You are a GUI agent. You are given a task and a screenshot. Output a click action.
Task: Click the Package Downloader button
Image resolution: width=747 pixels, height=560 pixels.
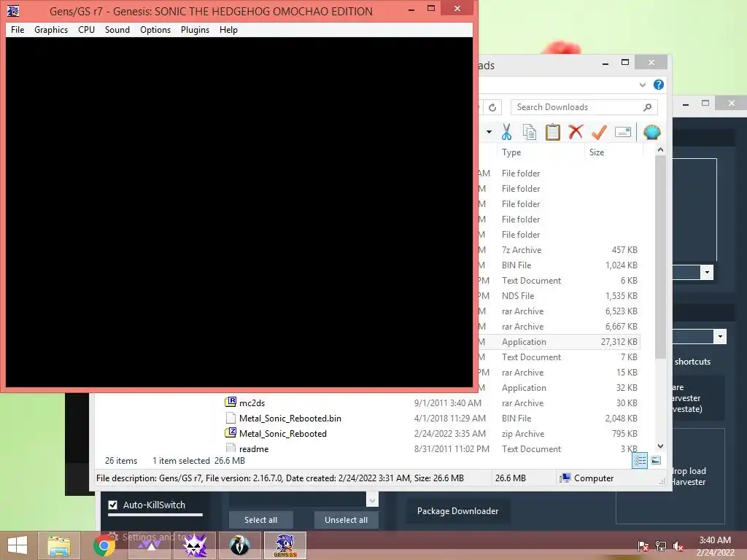tap(458, 511)
